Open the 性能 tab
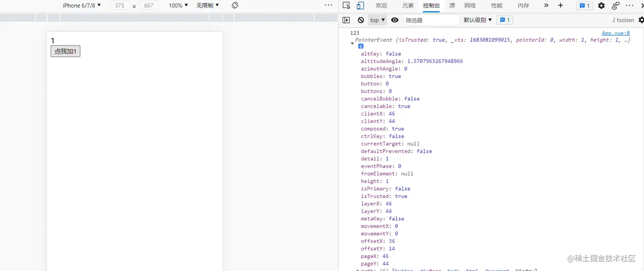The image size is (644, 271). (497, 6)
